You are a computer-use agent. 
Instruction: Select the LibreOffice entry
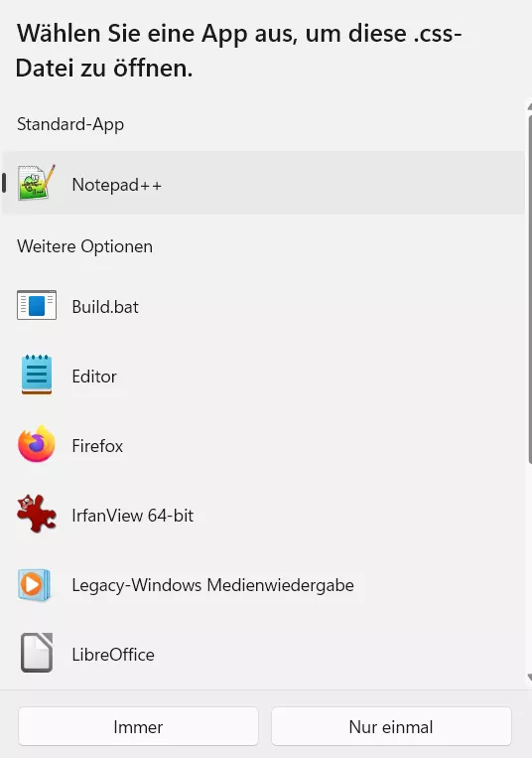263,655
